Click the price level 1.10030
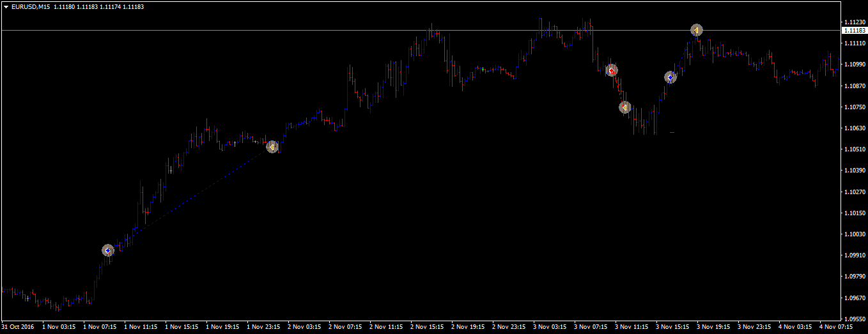This screenshot has width=868, height=334. pyautogui.click(x=855, y=234)
